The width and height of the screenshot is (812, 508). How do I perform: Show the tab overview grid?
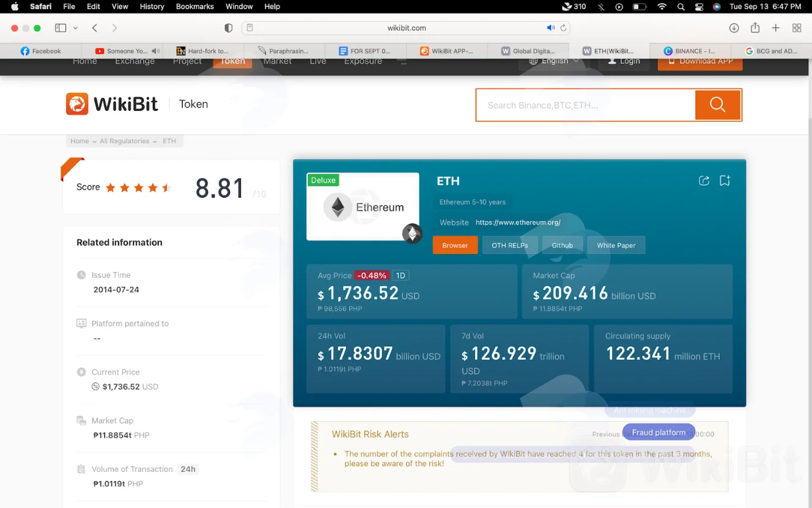pyautogui.click(x=797, y=28)
